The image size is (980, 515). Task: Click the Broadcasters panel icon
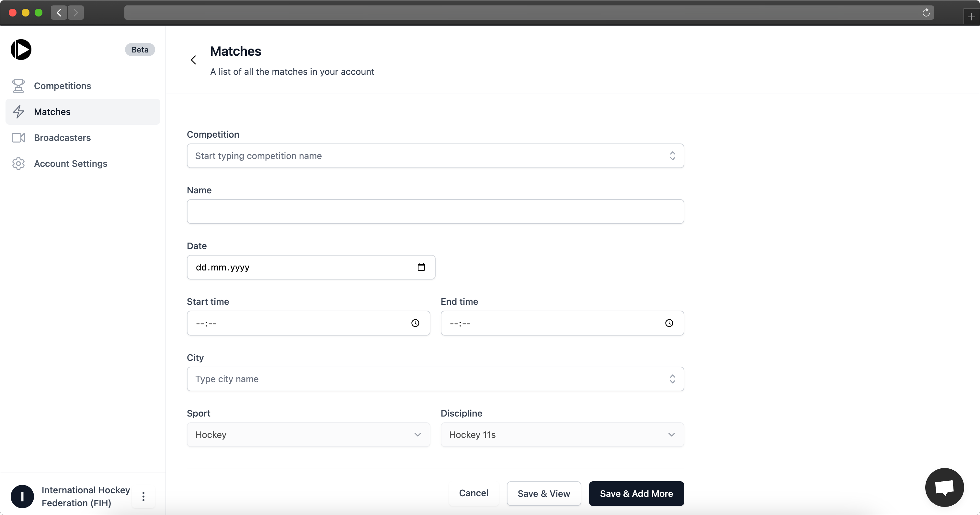[x=19, y=138]
